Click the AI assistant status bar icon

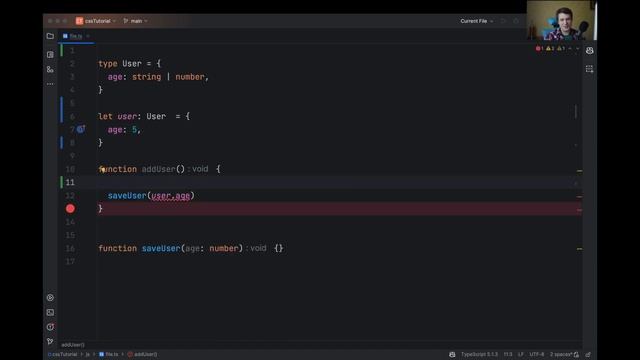point(452,354)
